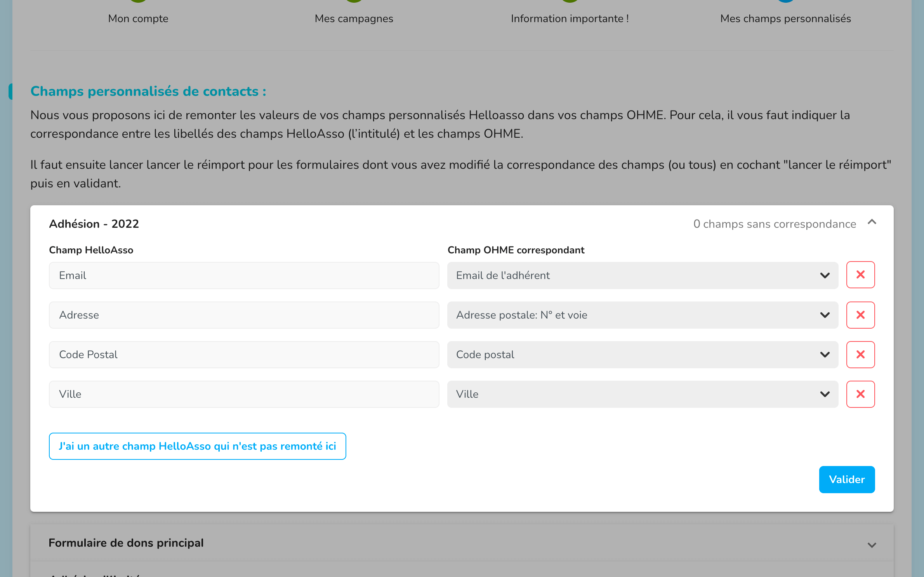Click the Code Postal HelloAsso input

pyautogui.click(x=244, y=354)
